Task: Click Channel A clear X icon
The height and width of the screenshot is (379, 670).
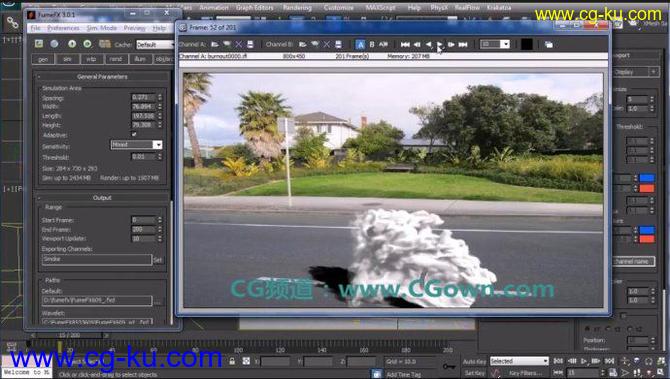Action: [238, 44]
